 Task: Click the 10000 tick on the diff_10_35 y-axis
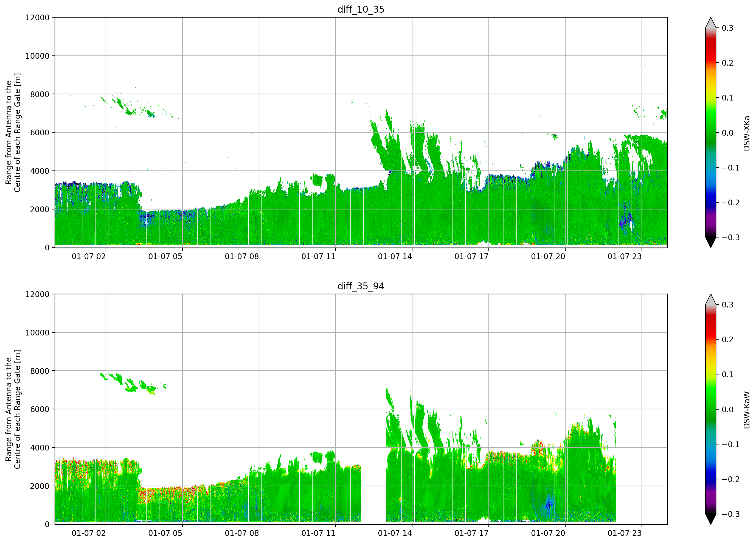(x=37, y=56)
